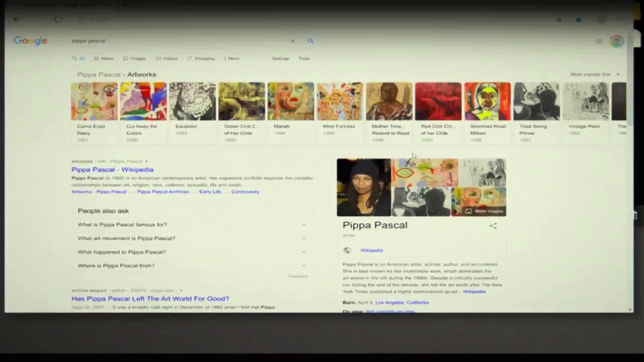644x362 pixels.
Task: Go back with the browser back arrow
Action: pos(17,20)
